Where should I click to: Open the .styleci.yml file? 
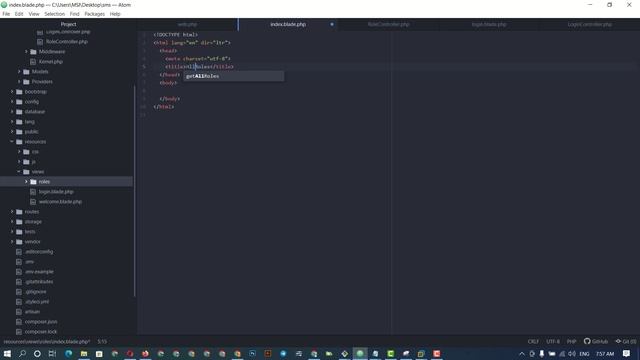coord(37,302)
